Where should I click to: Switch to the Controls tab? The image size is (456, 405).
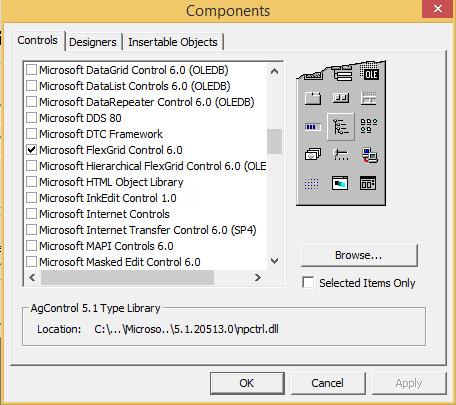click(38, 41)
